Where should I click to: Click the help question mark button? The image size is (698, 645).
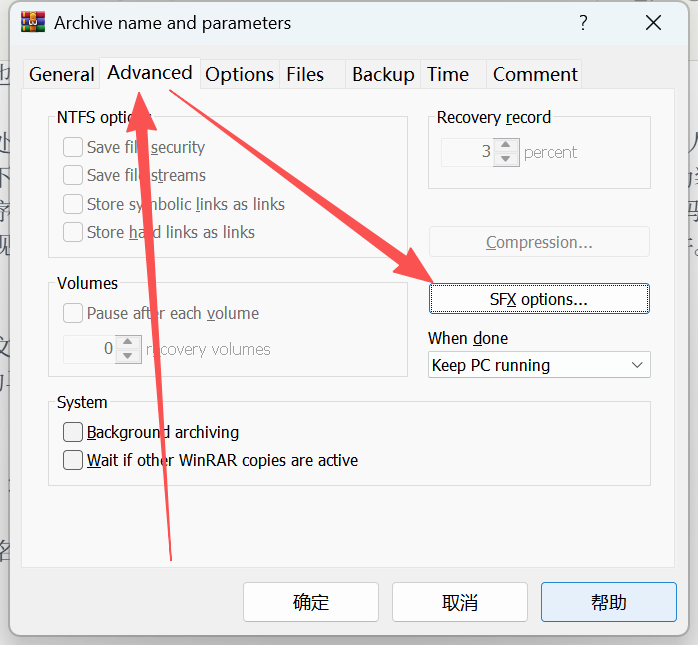tap(583, 23)
